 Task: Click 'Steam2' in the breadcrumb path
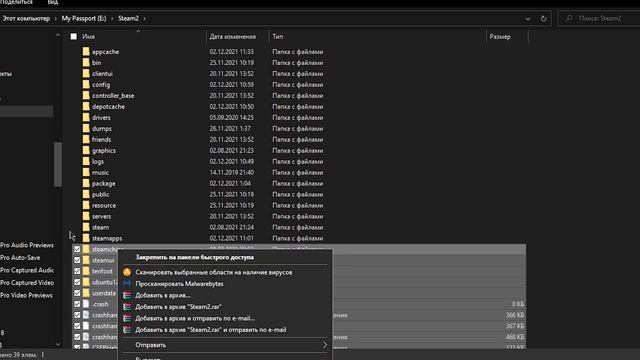pos(128,19)
